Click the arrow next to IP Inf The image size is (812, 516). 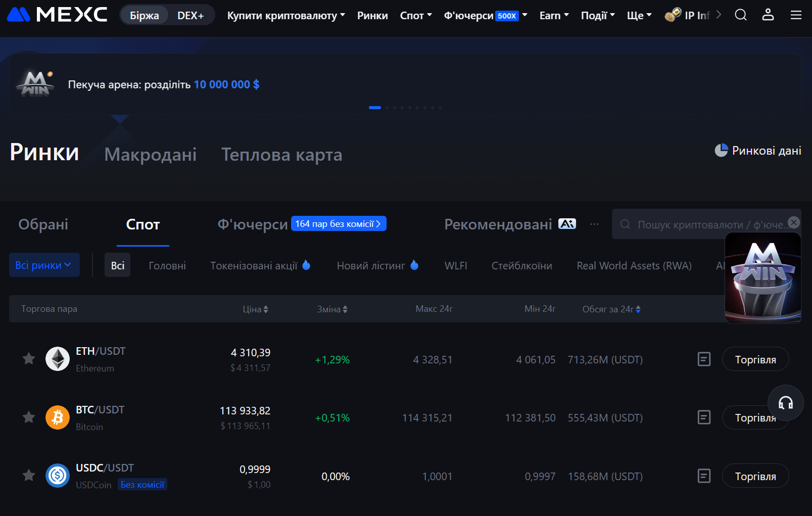tap(719, 15)
